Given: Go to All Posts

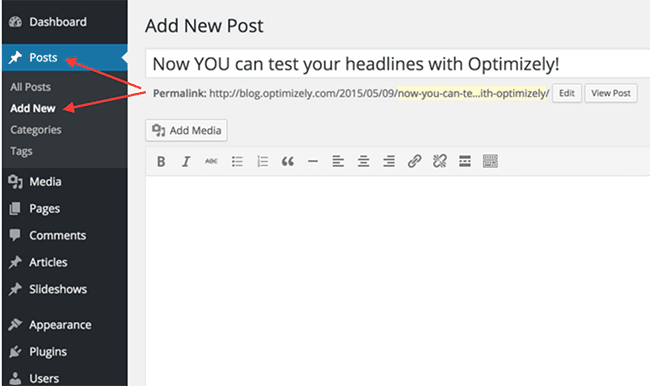Looking at the screenshot, I should click(x=31, y=87).
